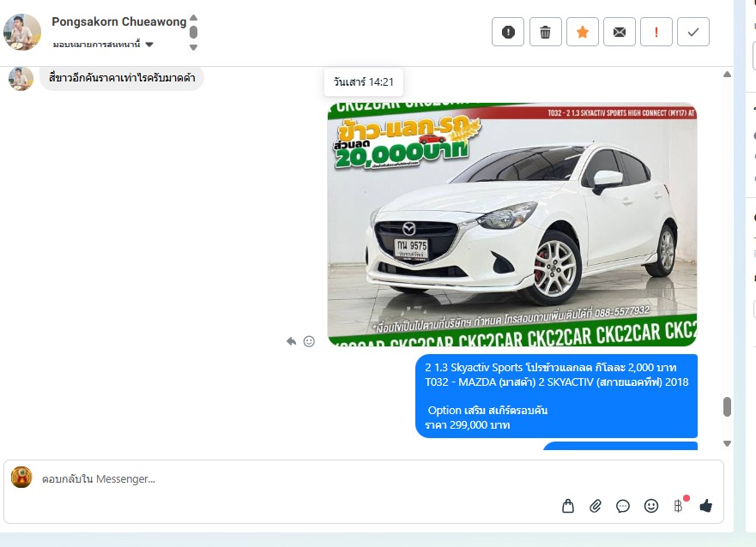Click chat scrollbar up arrow
The image size is (756, 547).
click(x=727, y=74)
